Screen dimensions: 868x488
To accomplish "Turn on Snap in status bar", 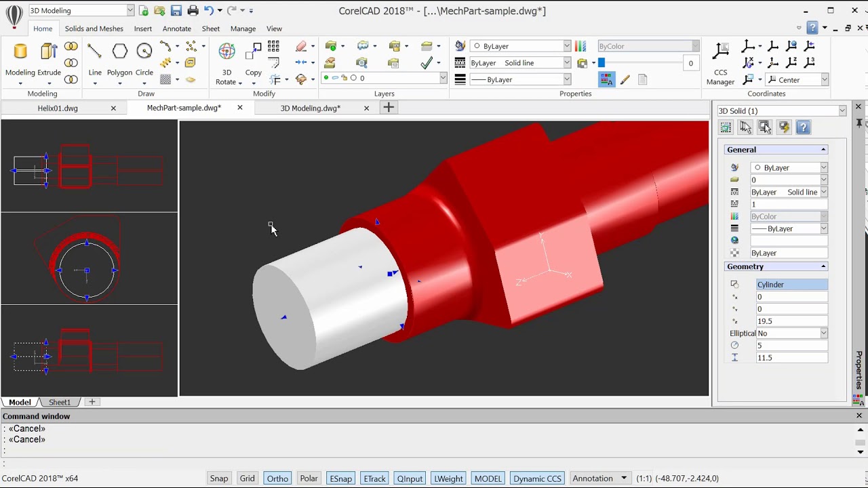I will (219, 479).
